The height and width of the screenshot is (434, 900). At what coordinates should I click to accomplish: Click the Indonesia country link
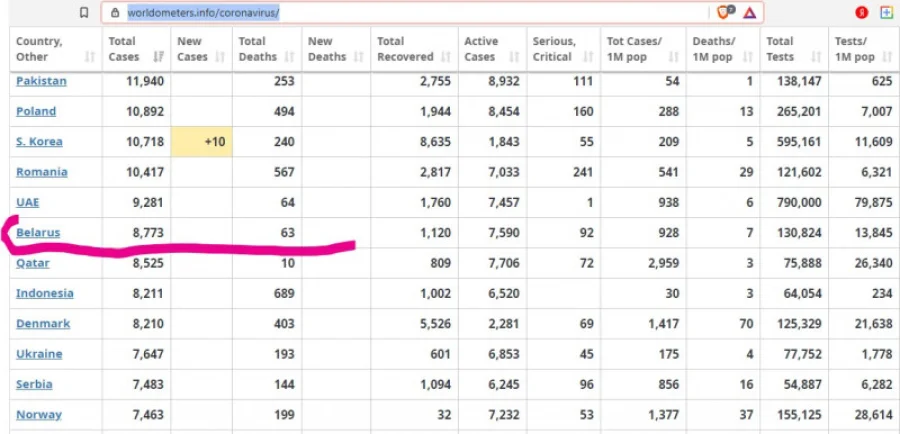tap(44, 293)
